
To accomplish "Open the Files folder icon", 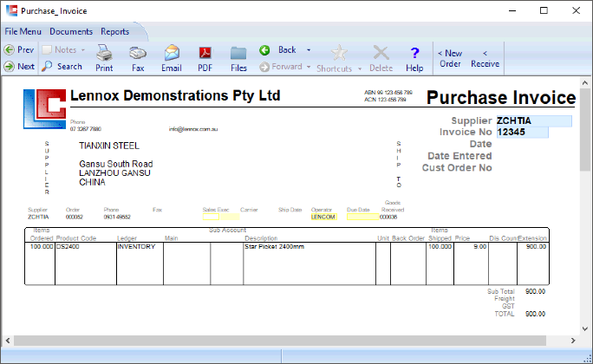I will [238, 58].
